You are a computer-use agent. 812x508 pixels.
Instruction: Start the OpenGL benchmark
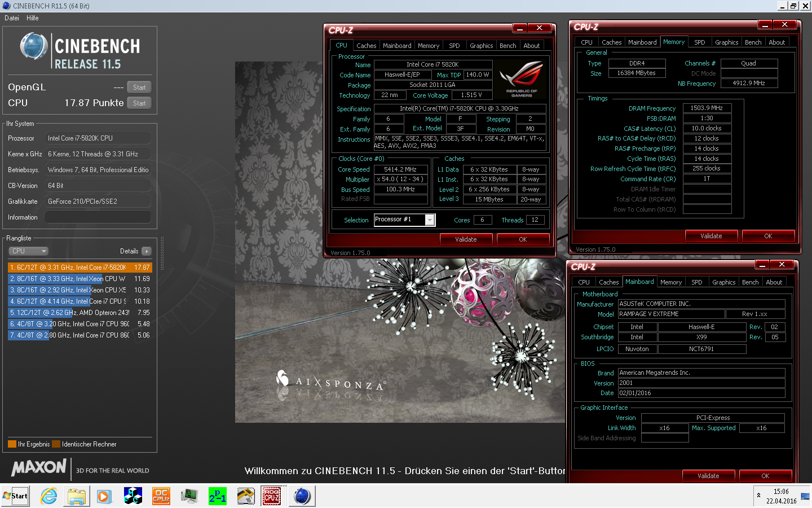click(139, 87)
